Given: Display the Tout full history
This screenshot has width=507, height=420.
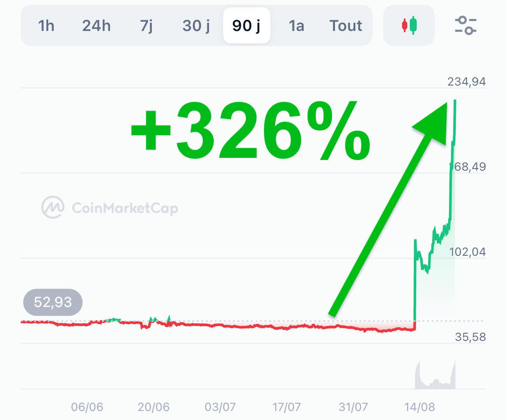Looking at the screenshot, I should tap(346, 26).
